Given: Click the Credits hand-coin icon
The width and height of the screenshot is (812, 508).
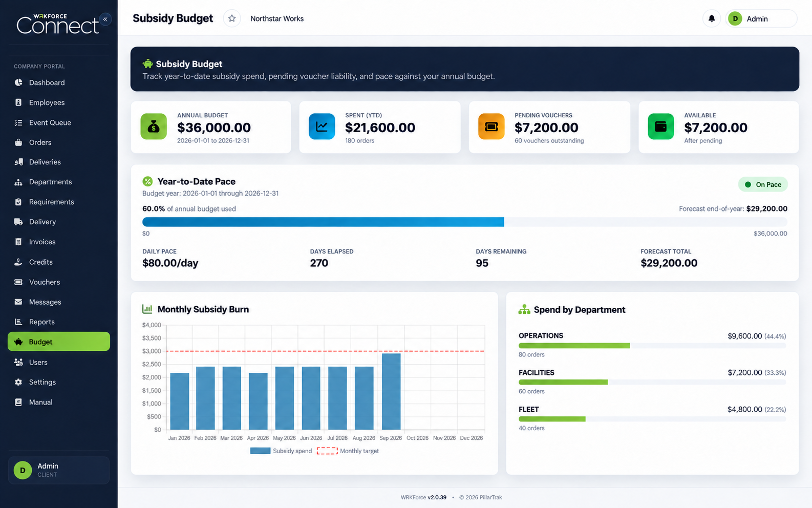Looking at the screenshot, I should [x=18, y=262].
